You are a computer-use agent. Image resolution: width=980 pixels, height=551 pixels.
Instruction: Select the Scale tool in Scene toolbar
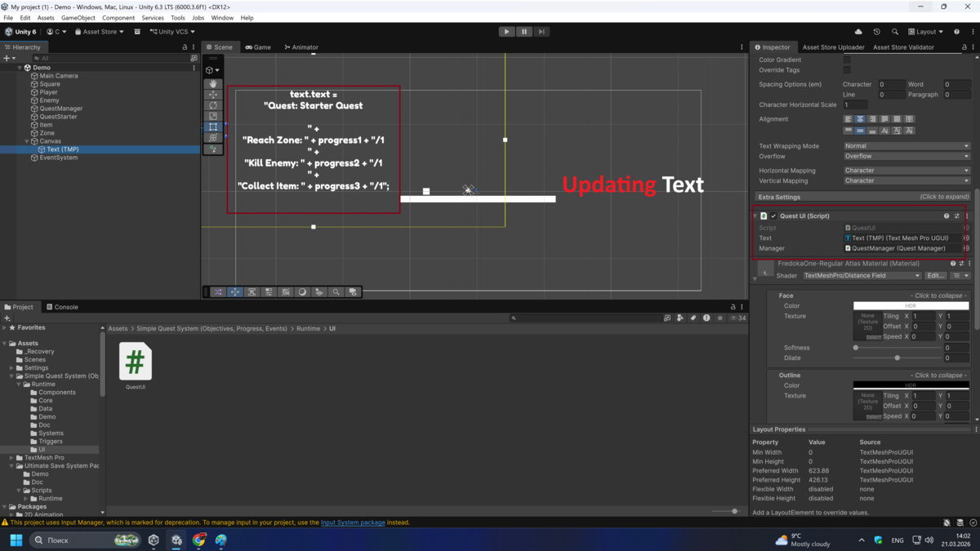pos(213,116)
